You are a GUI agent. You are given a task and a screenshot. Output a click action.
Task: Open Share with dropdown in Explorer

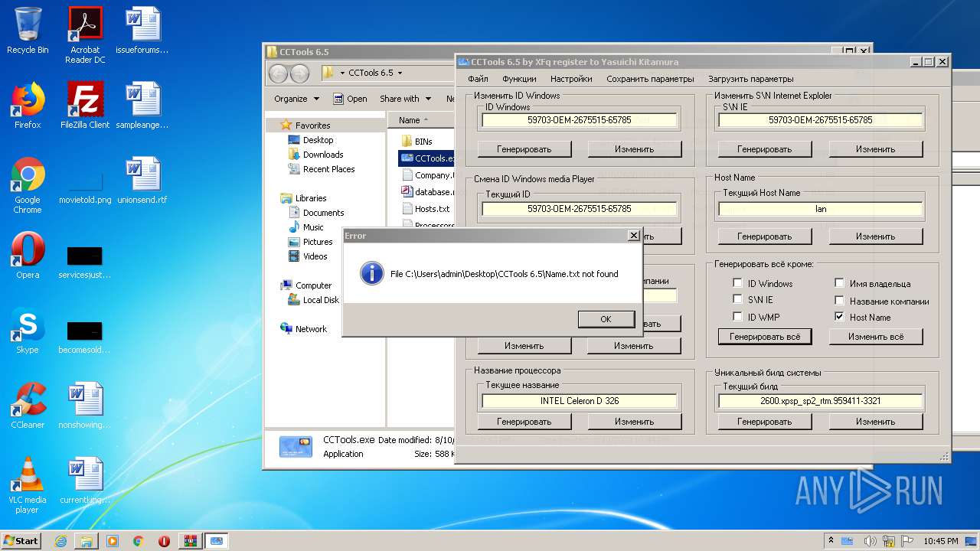(x=406, y=99)
